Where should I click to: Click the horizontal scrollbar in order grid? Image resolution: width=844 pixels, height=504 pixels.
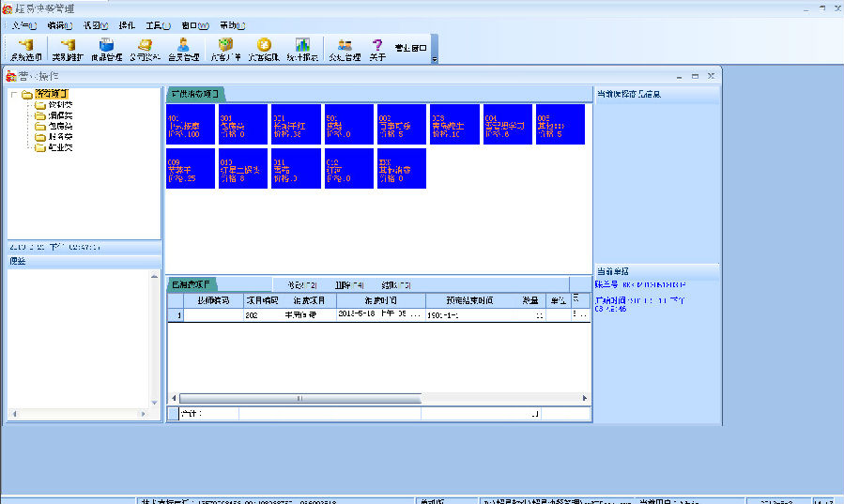[300, 399]
